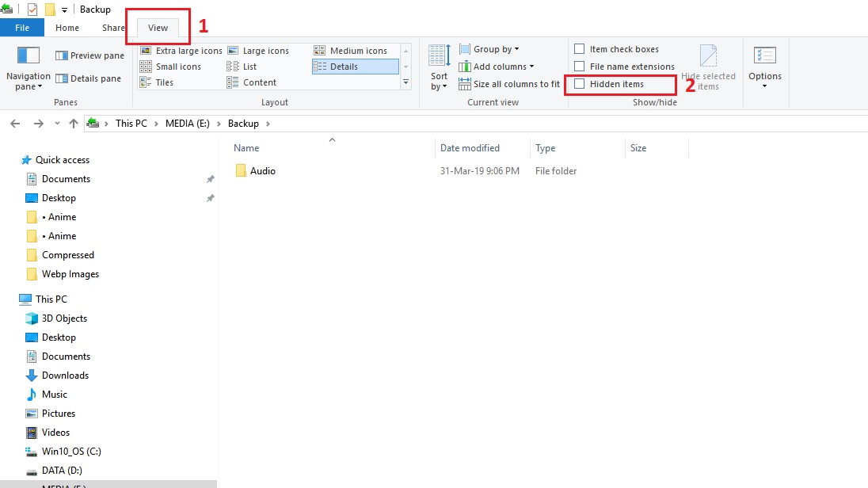Expand chevron after Backup in address bar
Viewport: 868px width, 488px height.
268,124
